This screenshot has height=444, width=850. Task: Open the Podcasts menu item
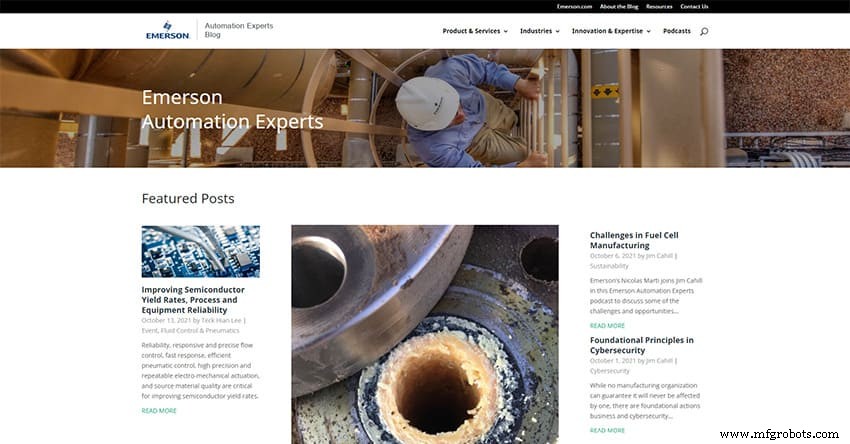[x=677, y=31]
